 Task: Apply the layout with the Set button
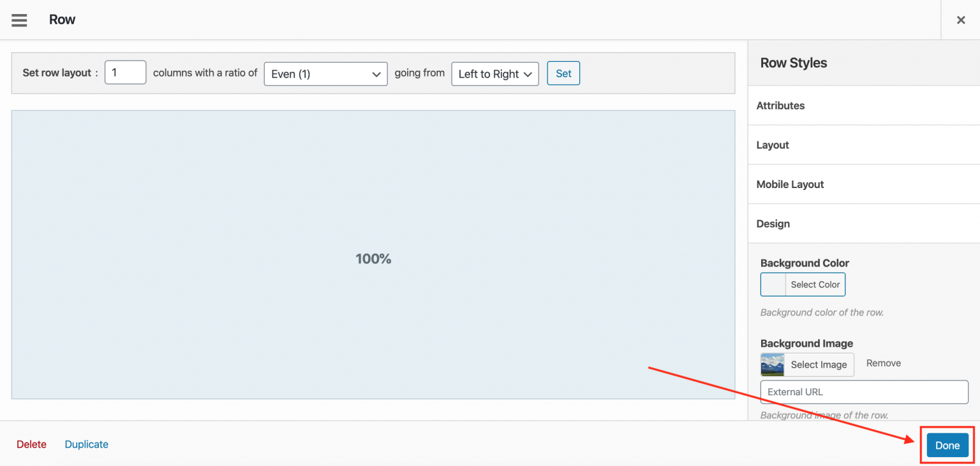pyautogui.click(x=563, y=73)
